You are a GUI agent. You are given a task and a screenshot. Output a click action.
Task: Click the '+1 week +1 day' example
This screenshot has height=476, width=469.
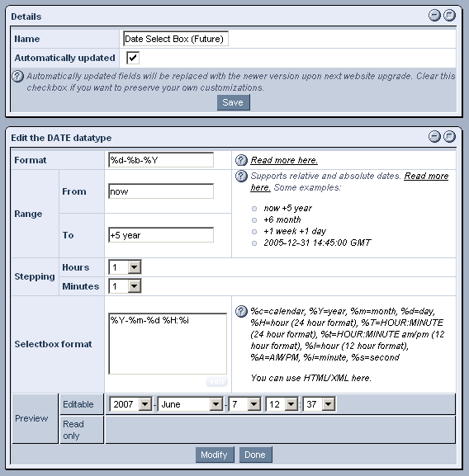tap(294, 231)
